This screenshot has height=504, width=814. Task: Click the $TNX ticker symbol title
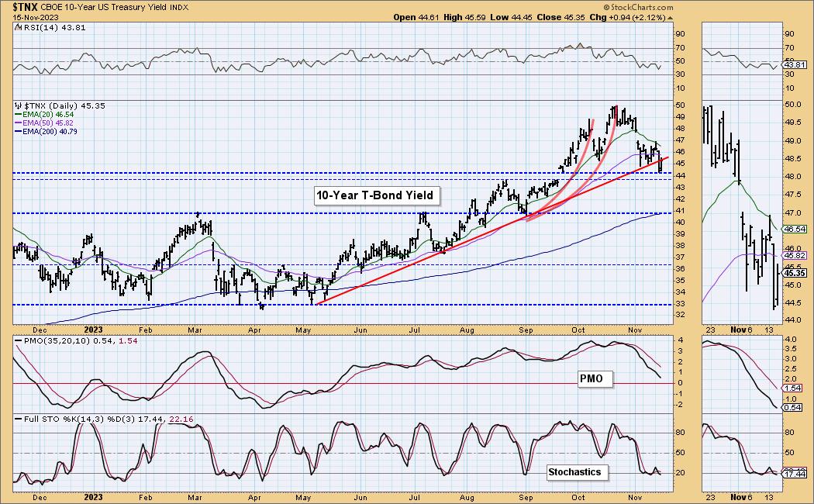tap(25, 7)
